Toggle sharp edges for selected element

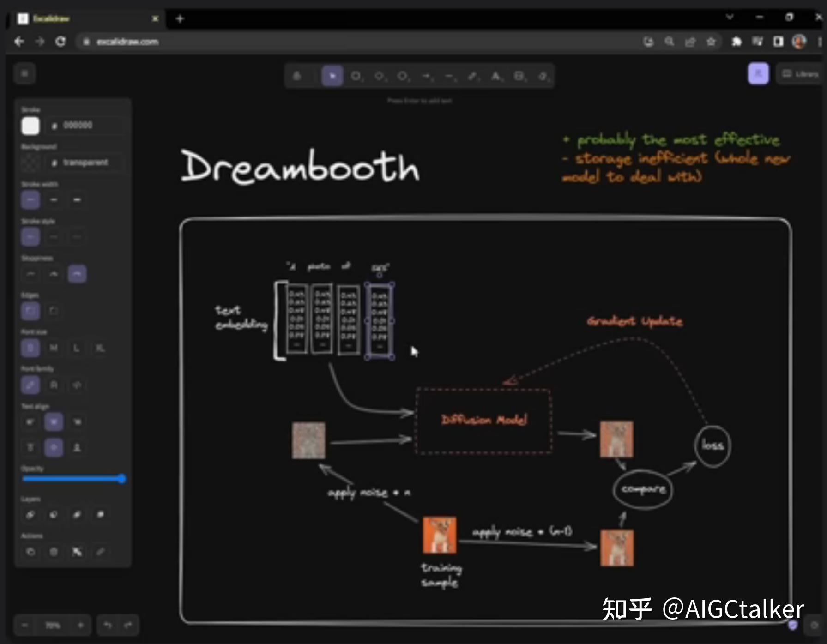[x=54, y=311]
